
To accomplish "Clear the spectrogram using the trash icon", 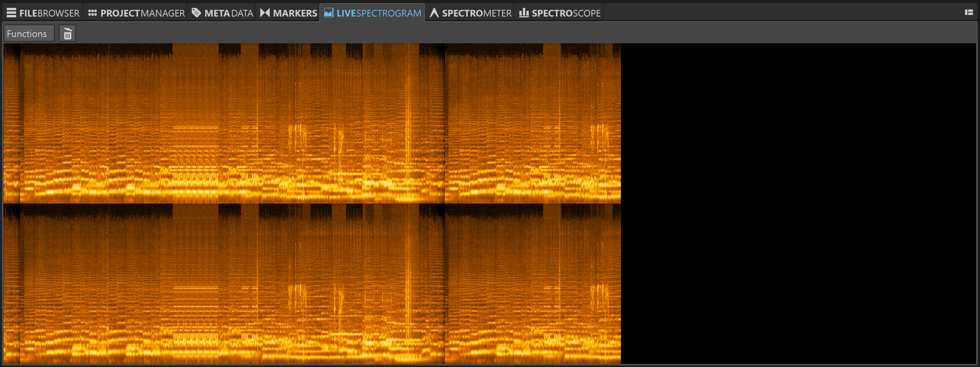I will click(67, 33).
